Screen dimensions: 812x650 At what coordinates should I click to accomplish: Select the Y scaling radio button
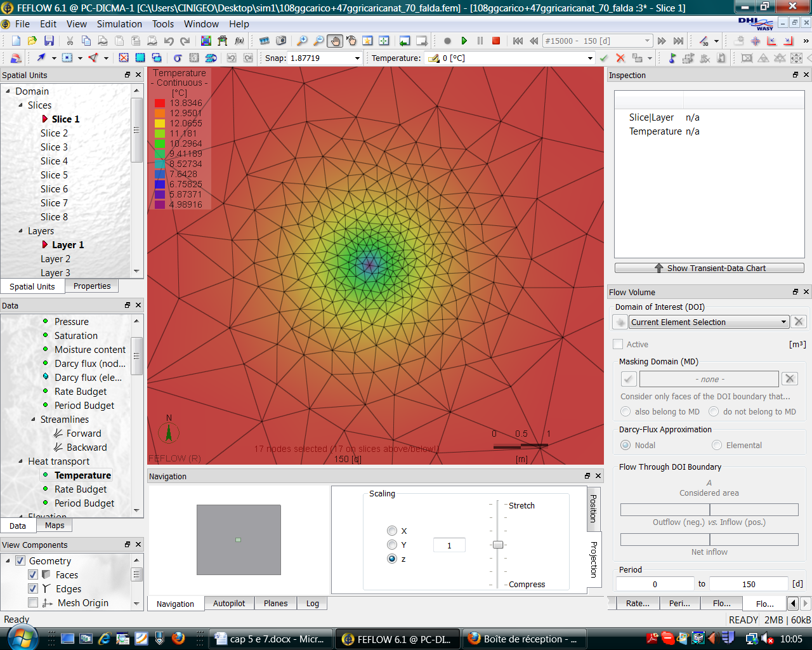392,545
